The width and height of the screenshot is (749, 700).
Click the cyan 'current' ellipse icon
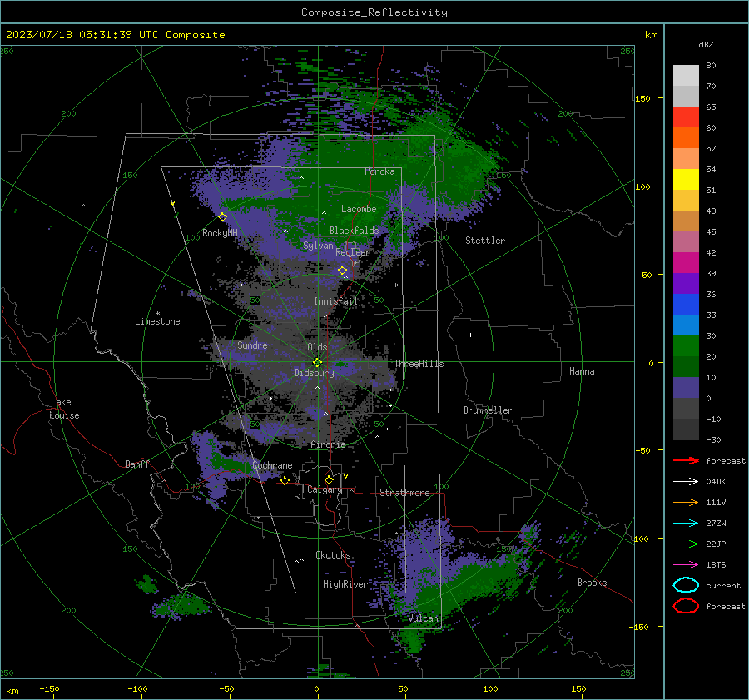click(x=686, y=585)
